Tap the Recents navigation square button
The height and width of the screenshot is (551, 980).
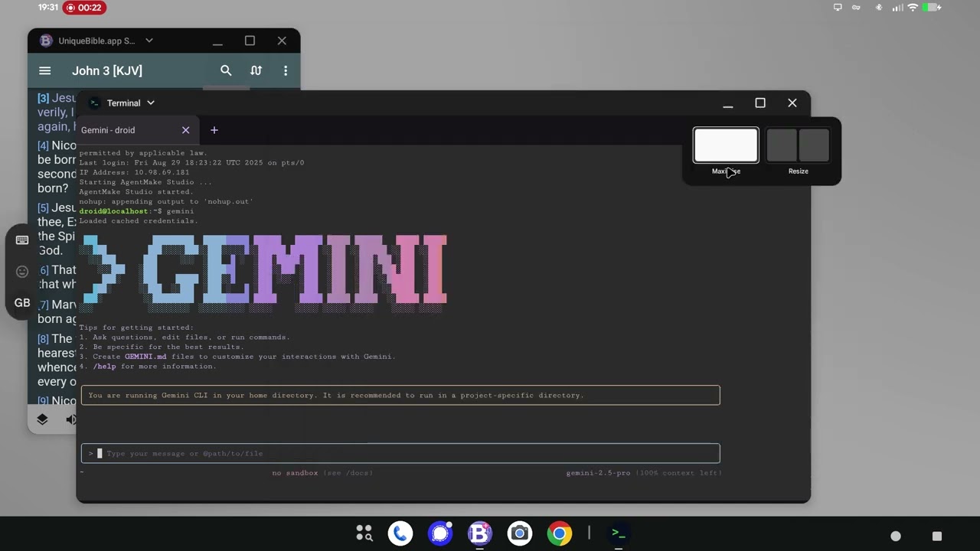(936, 536)
